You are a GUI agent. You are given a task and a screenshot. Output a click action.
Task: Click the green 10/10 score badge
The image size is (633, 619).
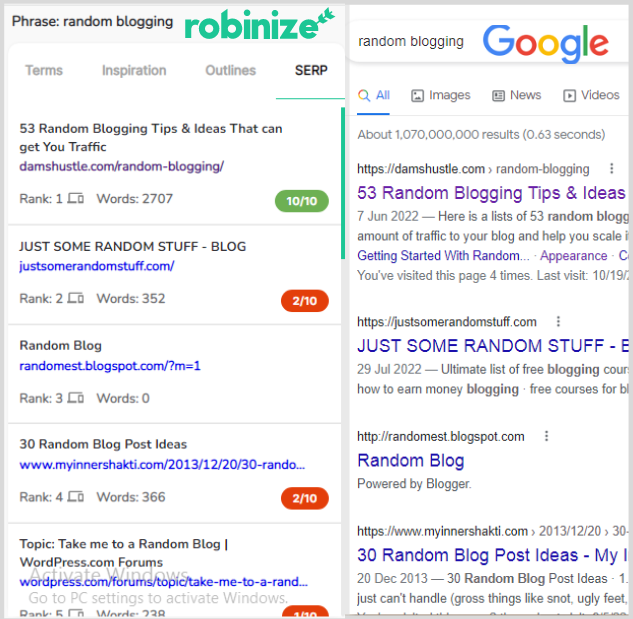point(302,201)
